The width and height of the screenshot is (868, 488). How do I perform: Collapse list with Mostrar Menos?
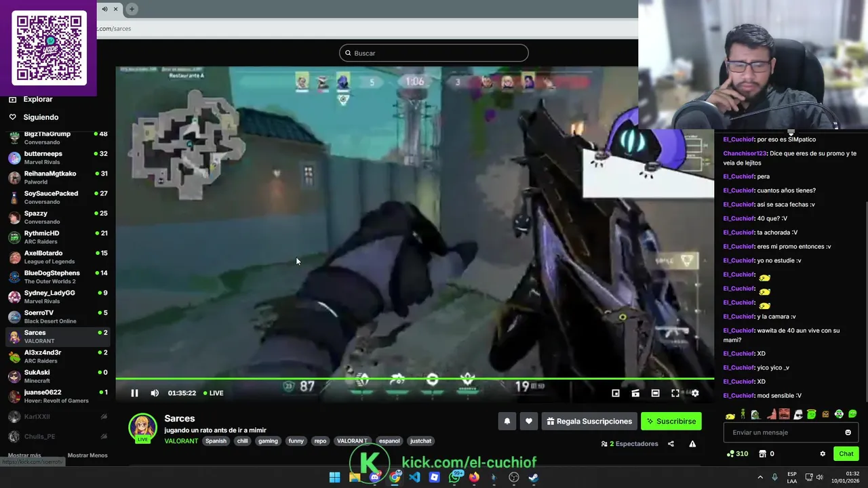point(87,455)
